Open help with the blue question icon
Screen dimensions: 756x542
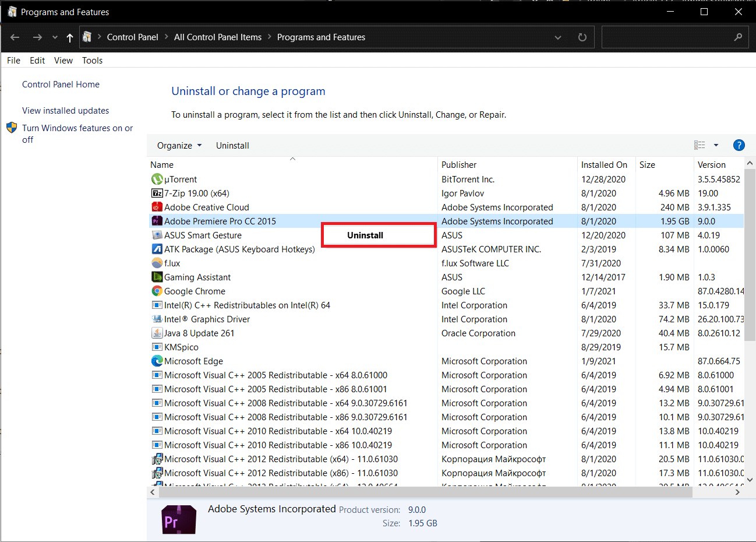tap(739, 145)
